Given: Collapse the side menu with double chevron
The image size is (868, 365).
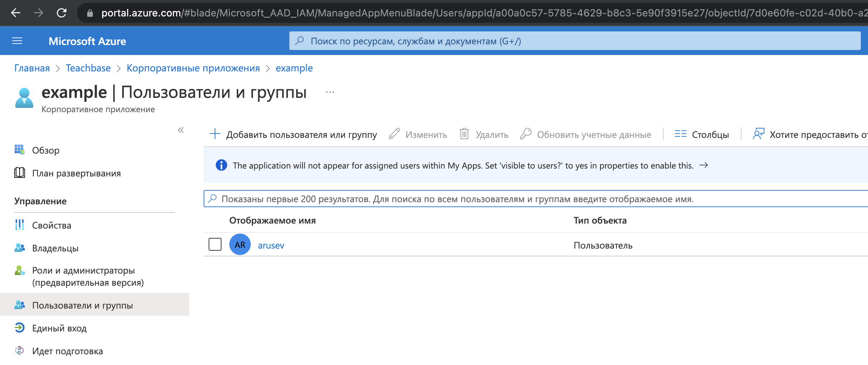Looking at the screenshot, I should coord(181,130).
